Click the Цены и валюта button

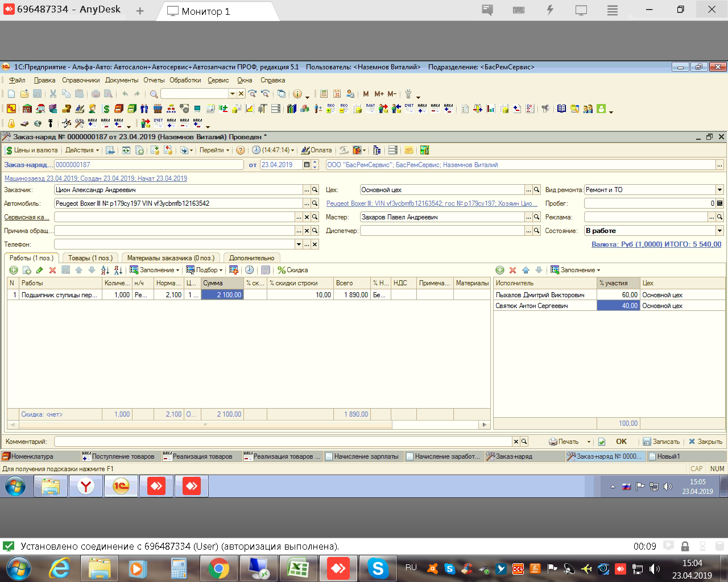click(x=31, y=150)
